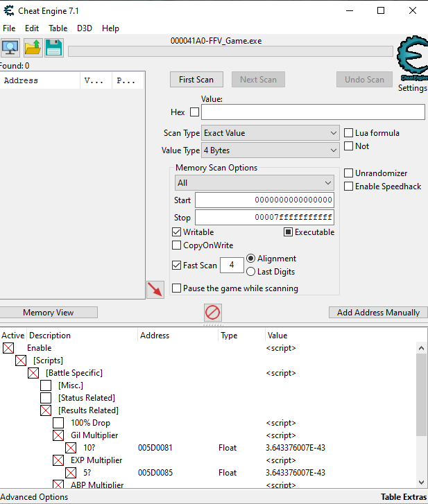
Task: Click the Stop address field
Action: pos(264,217)
